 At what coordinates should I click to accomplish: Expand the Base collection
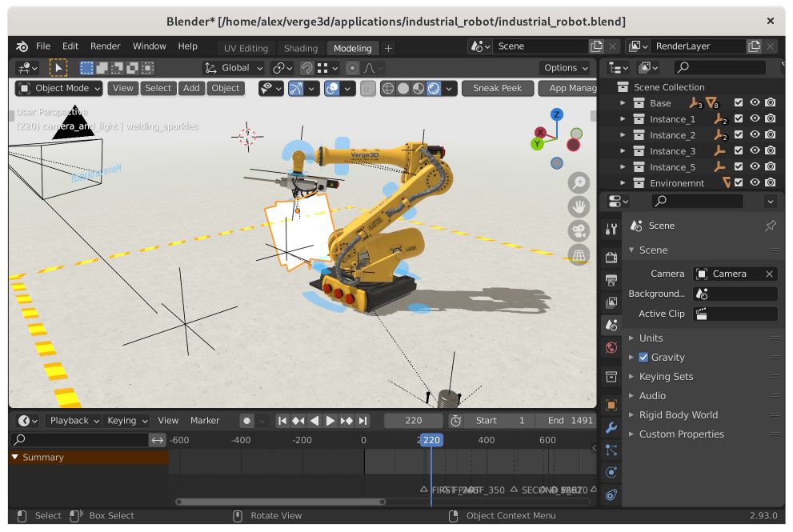623,102
